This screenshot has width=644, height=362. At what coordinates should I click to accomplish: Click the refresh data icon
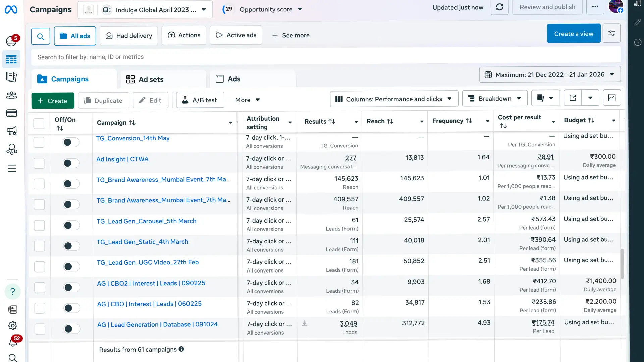click(499, 7)
